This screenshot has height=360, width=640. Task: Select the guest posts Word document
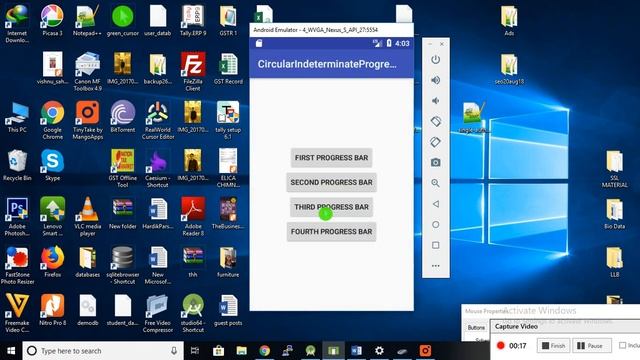[x=228, y=310]
